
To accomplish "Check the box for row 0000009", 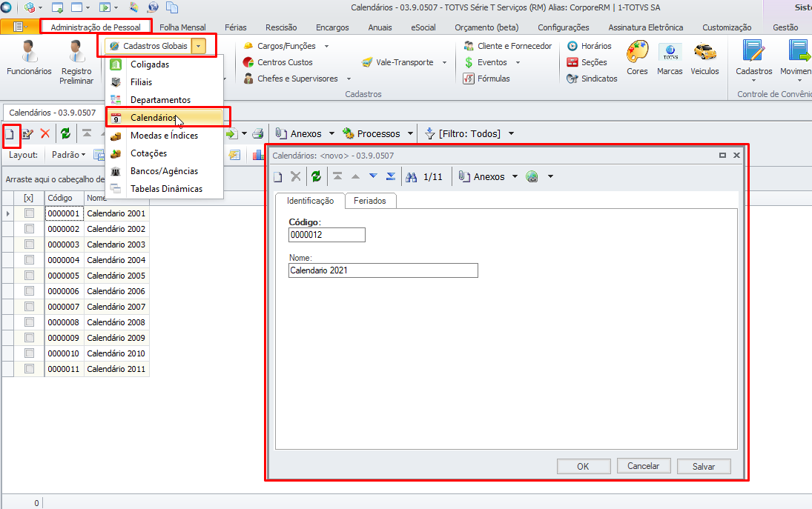I will pyautogui.click(x=29, y=337).
